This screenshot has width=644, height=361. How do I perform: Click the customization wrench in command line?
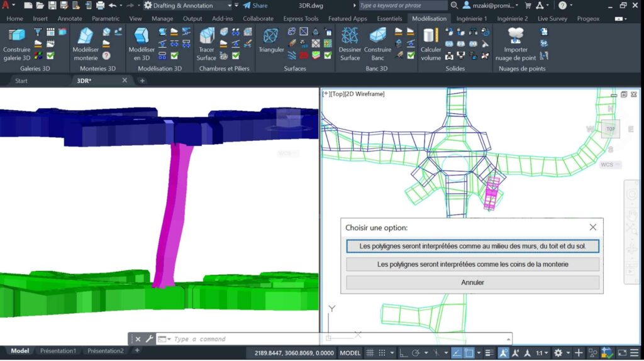coord(149,339)
